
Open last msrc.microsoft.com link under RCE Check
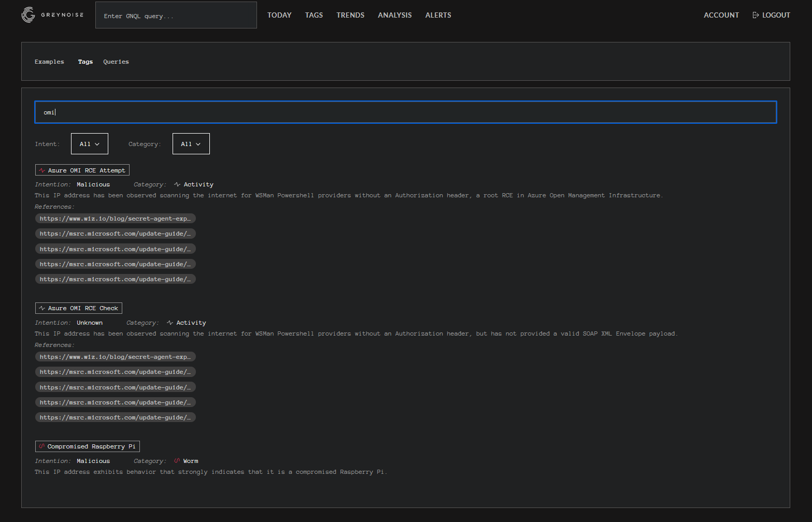click(116, 417)
